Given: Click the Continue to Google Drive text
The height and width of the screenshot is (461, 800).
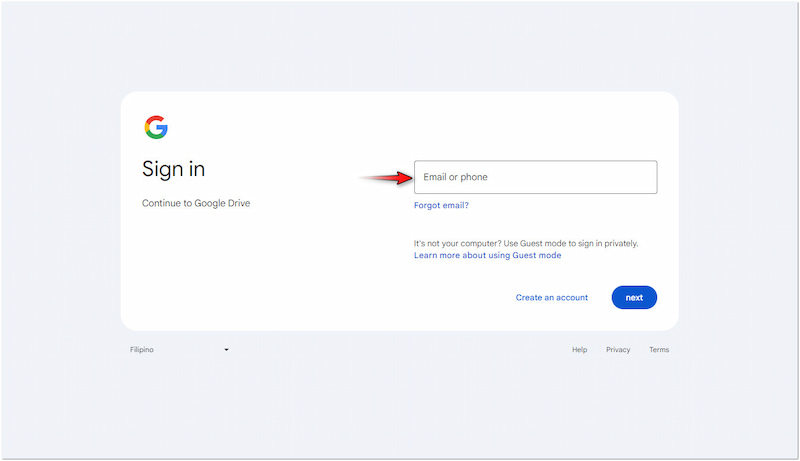Looking at the screenshot, I should (196, 203).
